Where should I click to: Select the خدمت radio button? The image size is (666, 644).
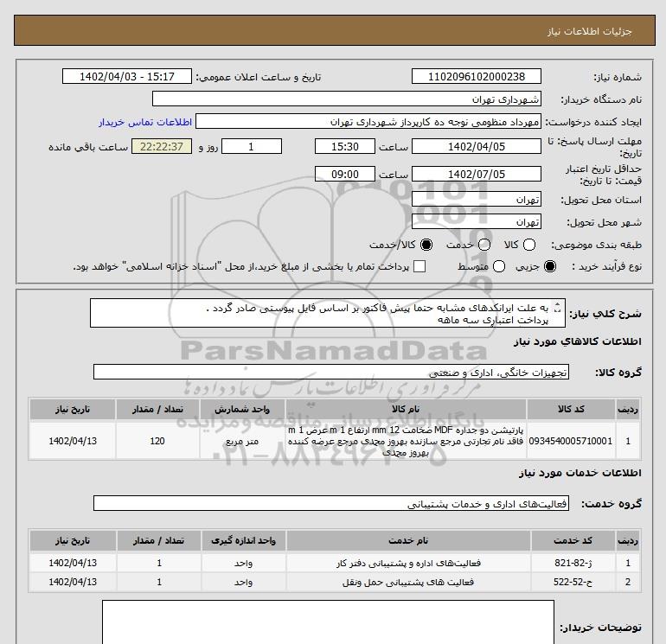click(x=484, y=245)
